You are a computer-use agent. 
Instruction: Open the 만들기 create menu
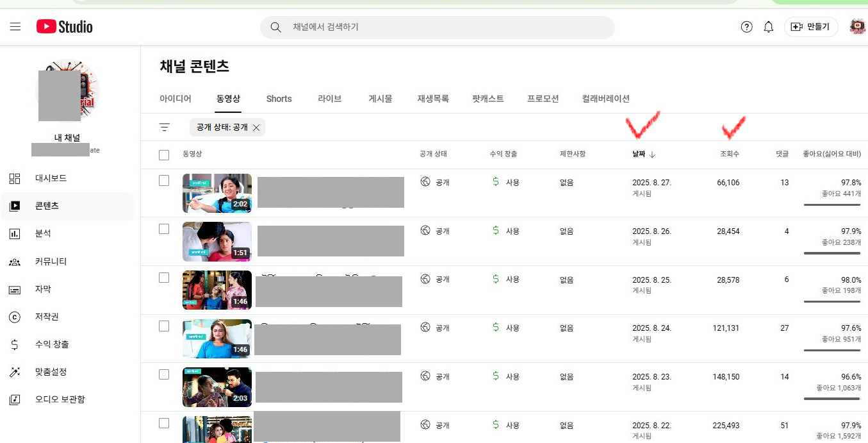click(x=811, y=27)
